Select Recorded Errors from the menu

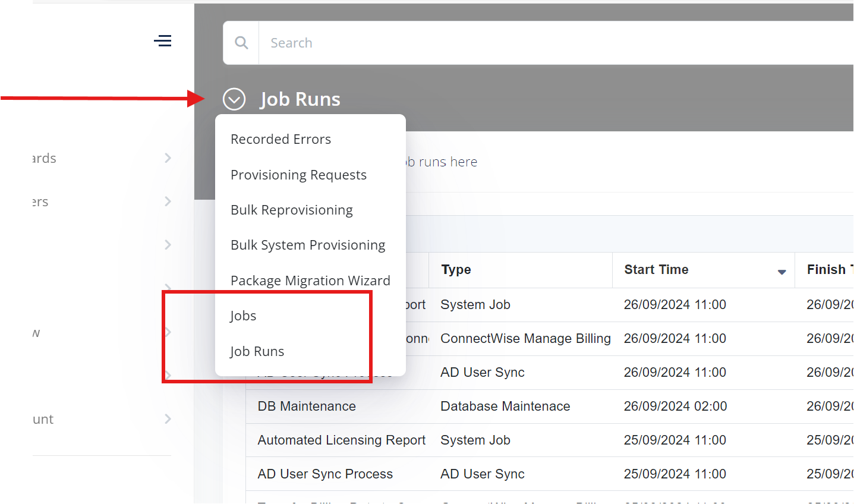(x=281, y=138)
